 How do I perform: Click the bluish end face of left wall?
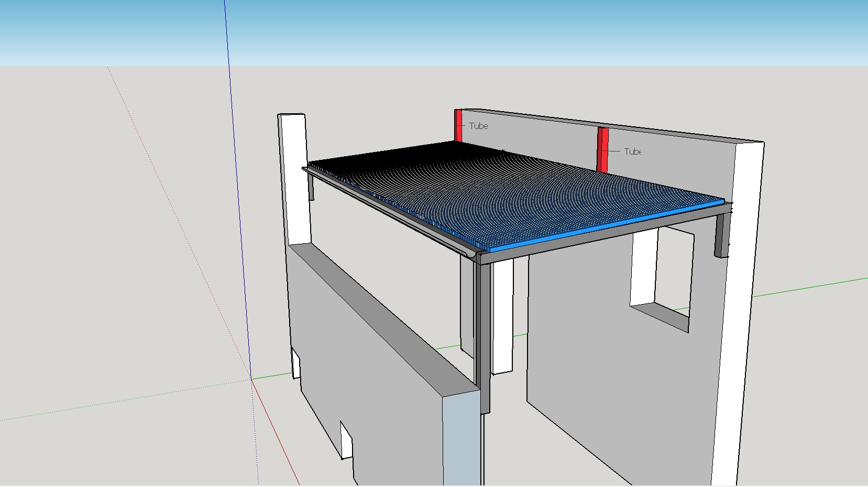(461, 440)
